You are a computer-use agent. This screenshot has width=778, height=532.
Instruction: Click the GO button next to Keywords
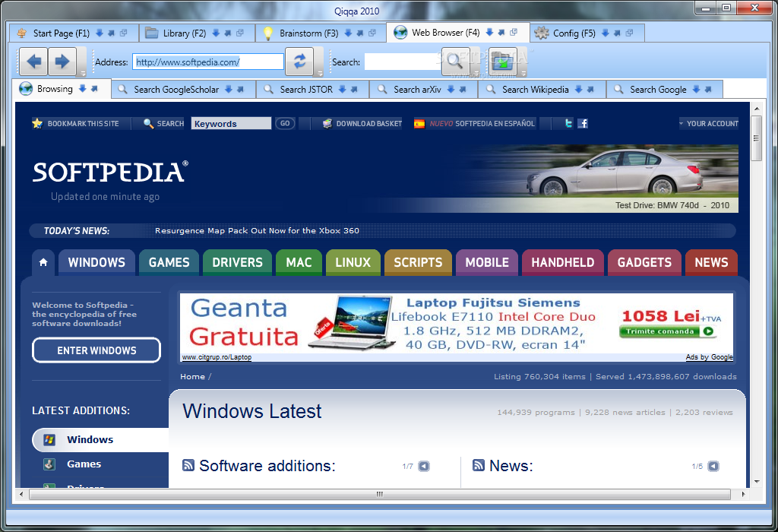pos(285,123)
